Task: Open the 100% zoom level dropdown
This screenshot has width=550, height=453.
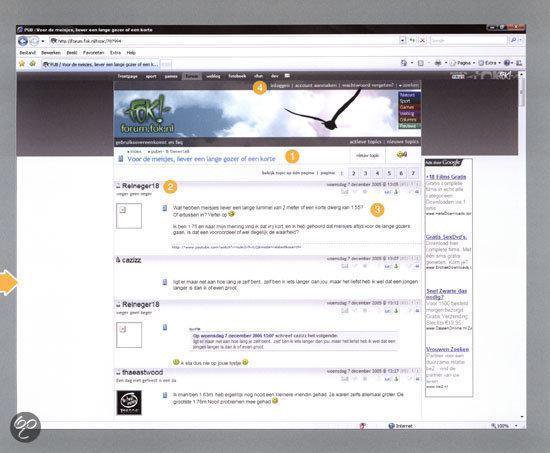Action: tap(516, 426)
